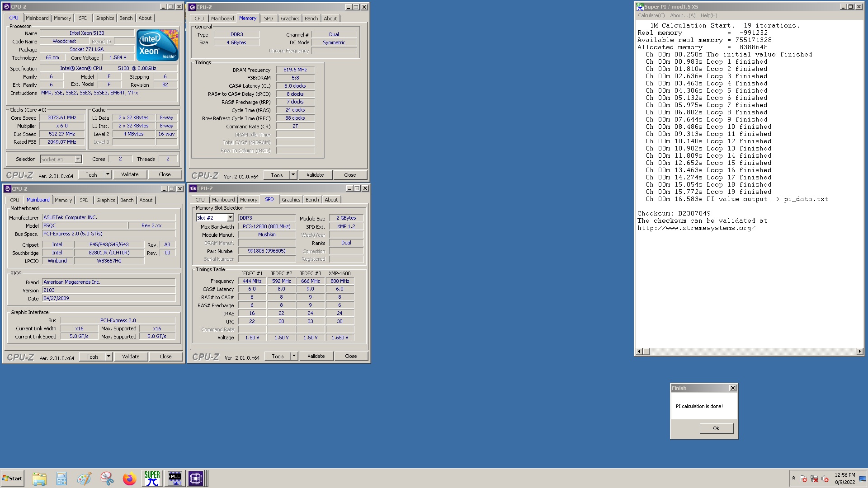Screen dimensions: 868x488
Task: Switch to the Super PI taskbar button
Action: click(x=152, y=479)
